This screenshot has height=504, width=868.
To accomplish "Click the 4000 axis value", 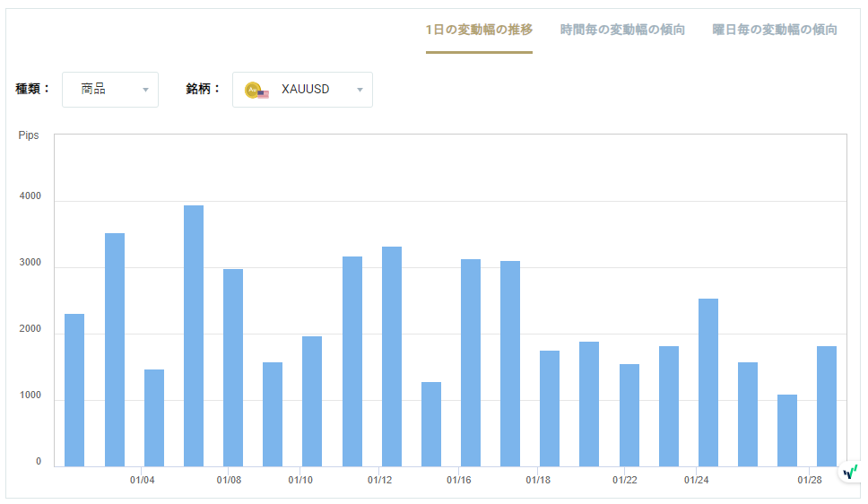I will point(30,196).
